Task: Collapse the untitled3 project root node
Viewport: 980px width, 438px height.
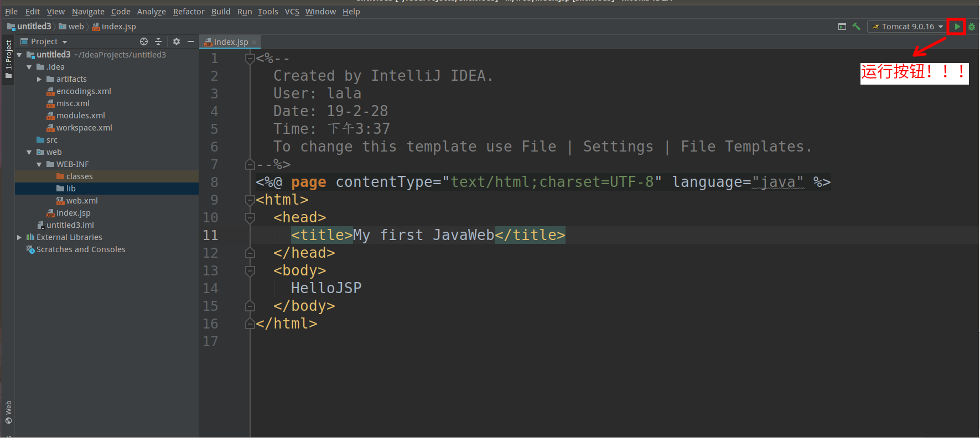Action: (19, 55)
